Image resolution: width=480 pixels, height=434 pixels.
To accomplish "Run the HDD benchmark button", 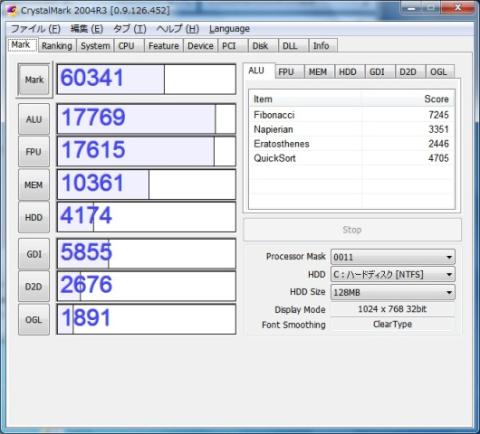I will click(x=34, y=217).
